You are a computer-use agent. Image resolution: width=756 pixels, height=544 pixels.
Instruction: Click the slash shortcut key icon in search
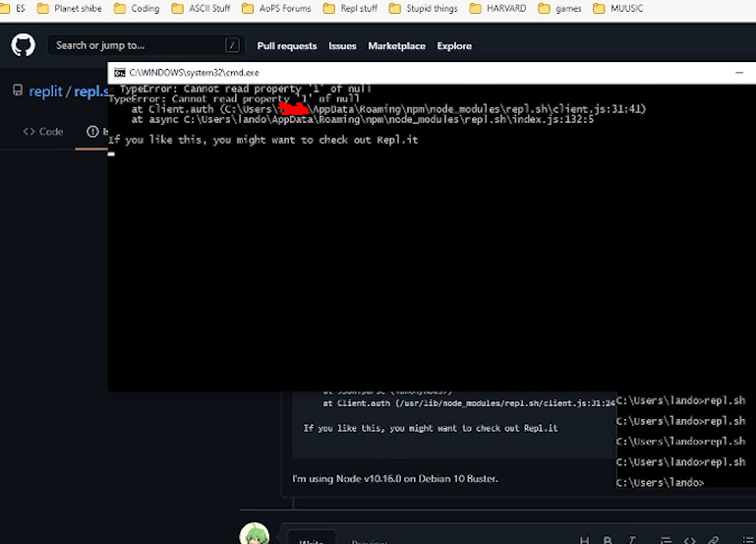[x=232, y=45]
